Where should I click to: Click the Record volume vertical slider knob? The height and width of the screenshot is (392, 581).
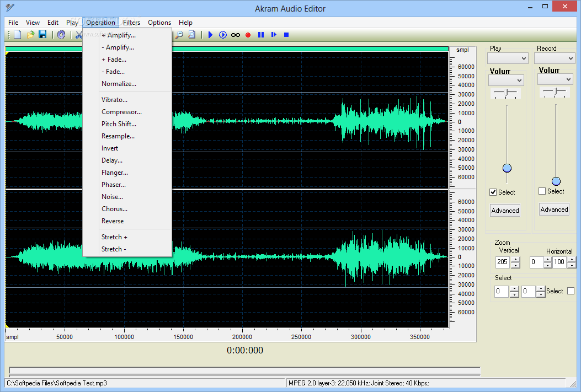point(556,181)
